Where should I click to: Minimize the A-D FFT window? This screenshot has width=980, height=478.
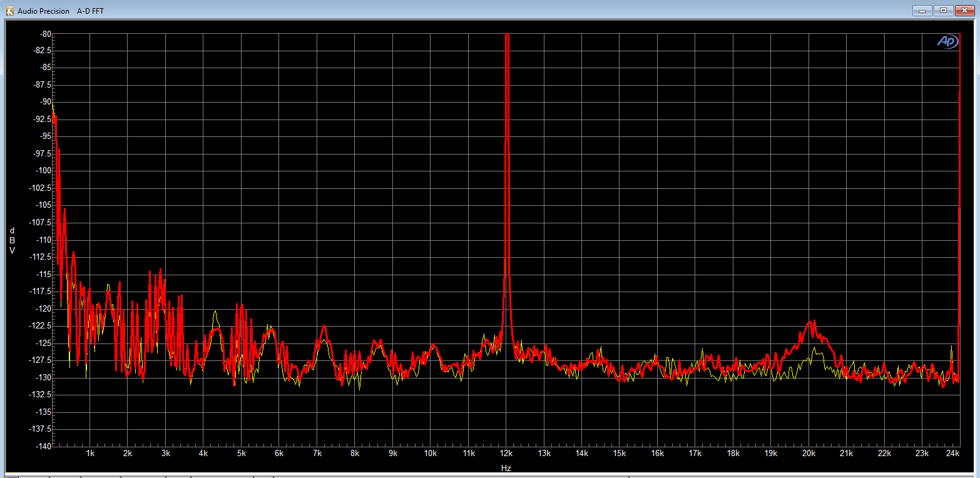pos(922,10)
